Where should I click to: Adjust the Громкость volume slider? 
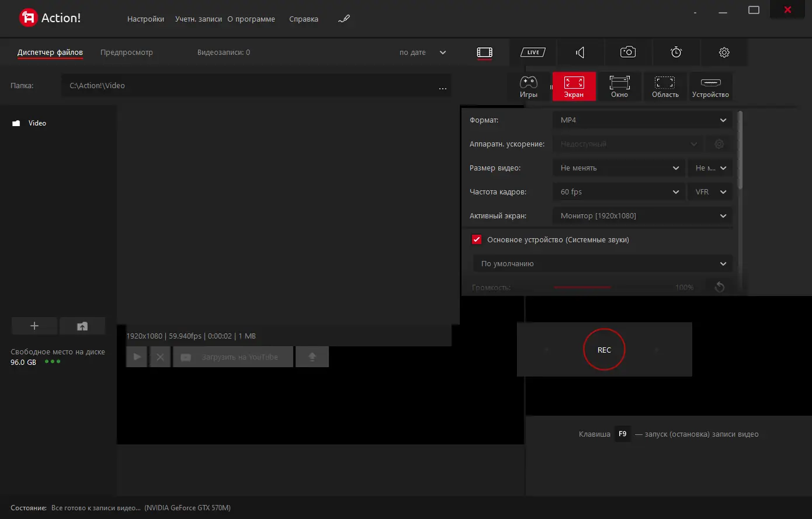point(612,287)
